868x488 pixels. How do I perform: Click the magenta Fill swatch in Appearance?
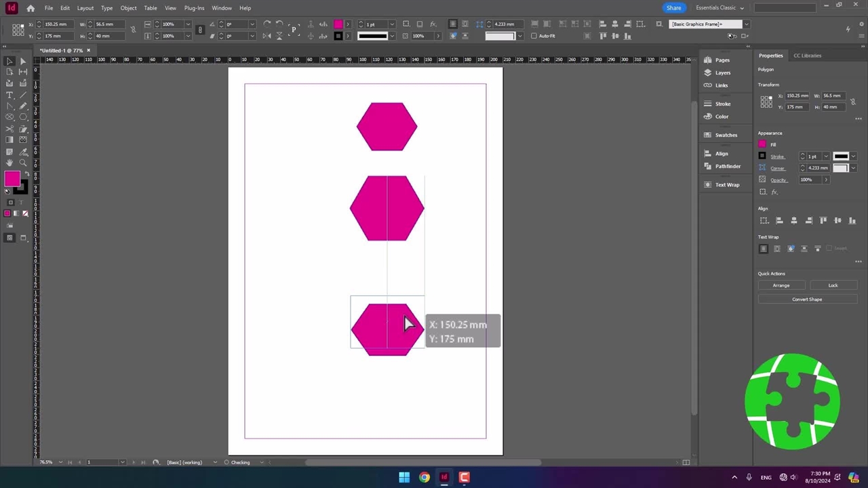click(x=762, y=144)
